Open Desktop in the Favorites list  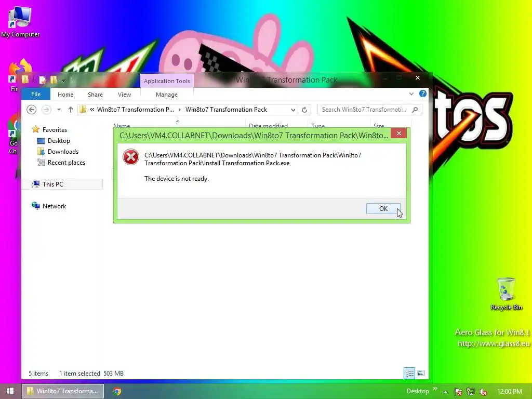coord(59,140)
